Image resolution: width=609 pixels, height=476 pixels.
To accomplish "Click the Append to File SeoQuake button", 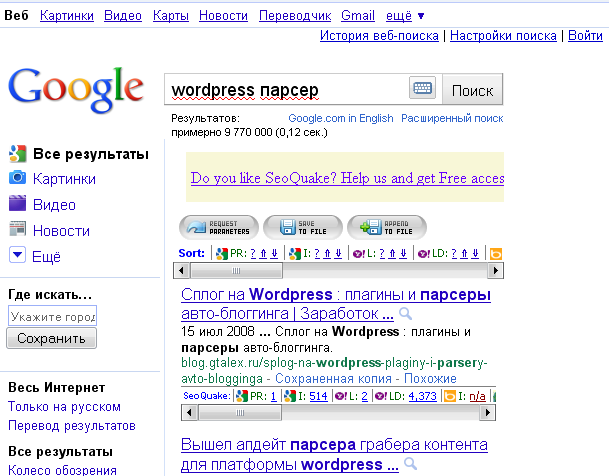I will coord(387,228).
